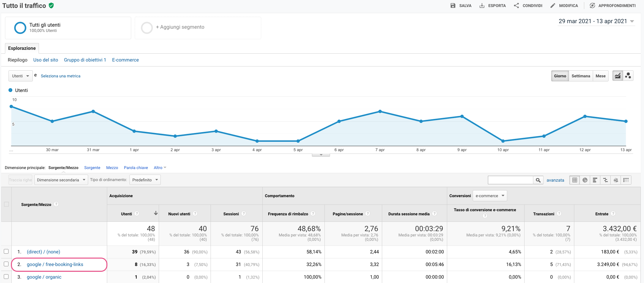Tick the select-all header checkbox
644x283 pixels.
pyautogui.click(x=6, y=204)
